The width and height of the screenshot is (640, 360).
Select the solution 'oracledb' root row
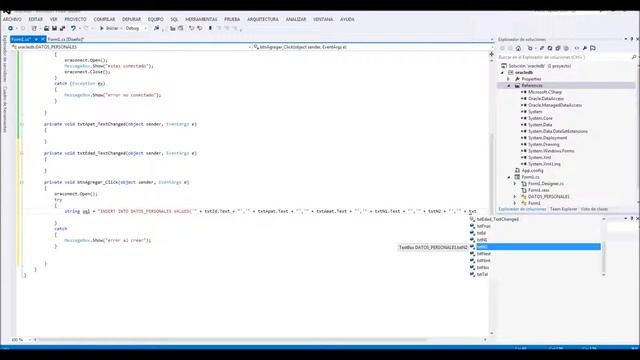[x=540, y=66]
